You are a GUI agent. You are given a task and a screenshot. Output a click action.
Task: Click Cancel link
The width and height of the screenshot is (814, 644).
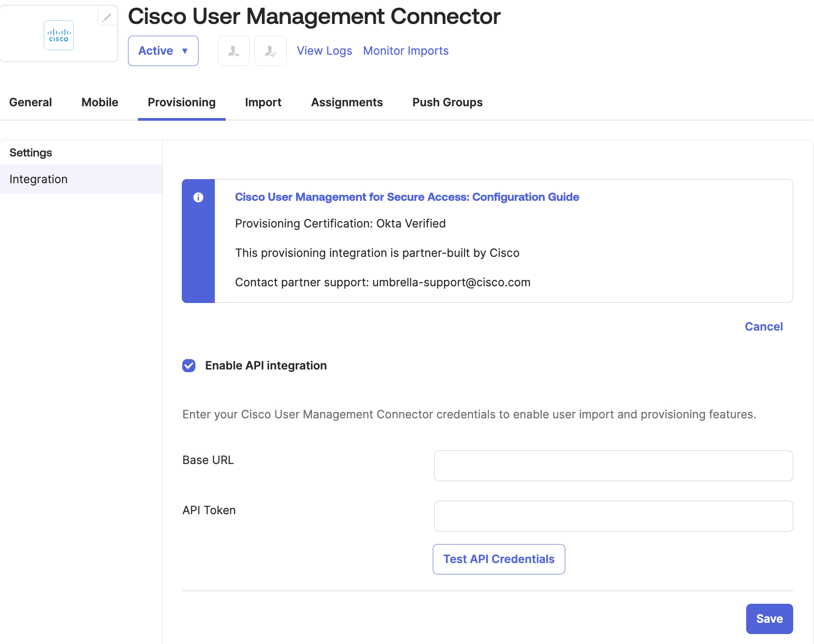[x=764, y=327]
